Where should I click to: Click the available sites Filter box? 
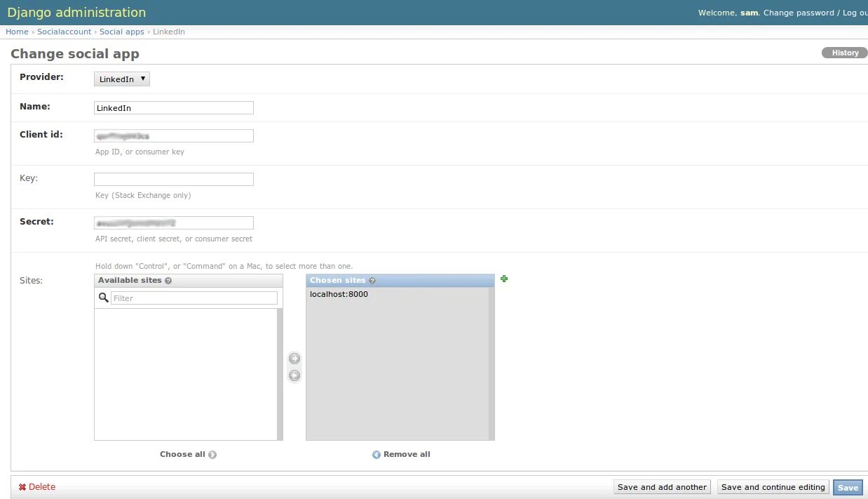pos(194,298)
